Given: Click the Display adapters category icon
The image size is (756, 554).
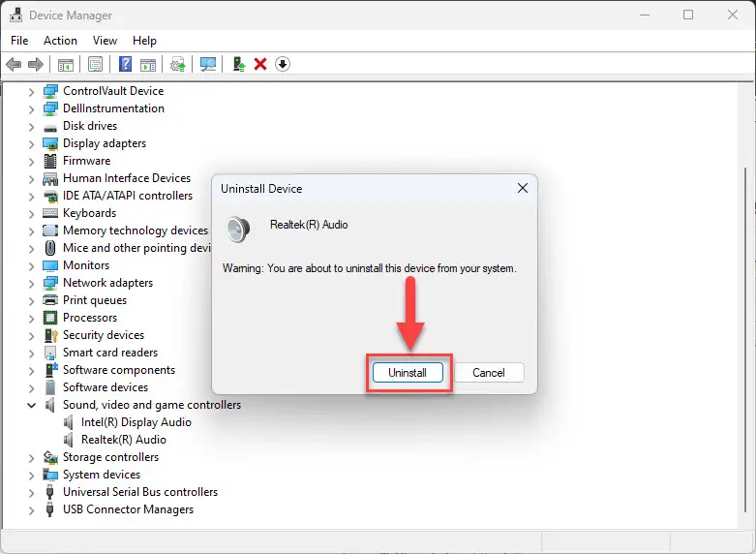Looking at the screenshot, I should (x=50, y=143).
